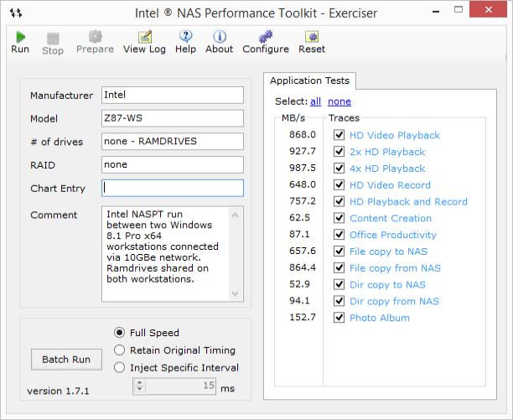Open the HD Video Record trace link
This screenshot has width=513, height=420.
tap(390, 185)
